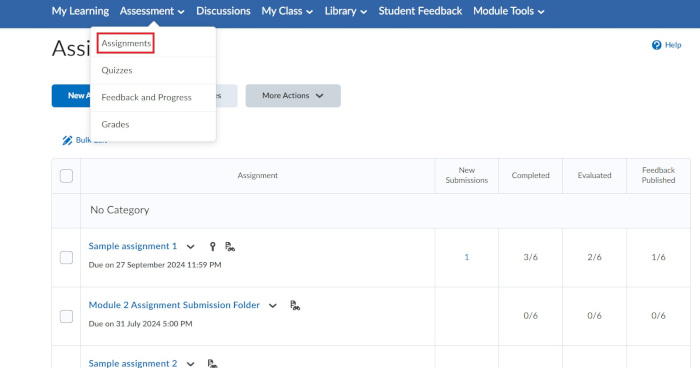Open Discussions from the navbar
This screenshot has height=368, width=700.
pos(223,11)
